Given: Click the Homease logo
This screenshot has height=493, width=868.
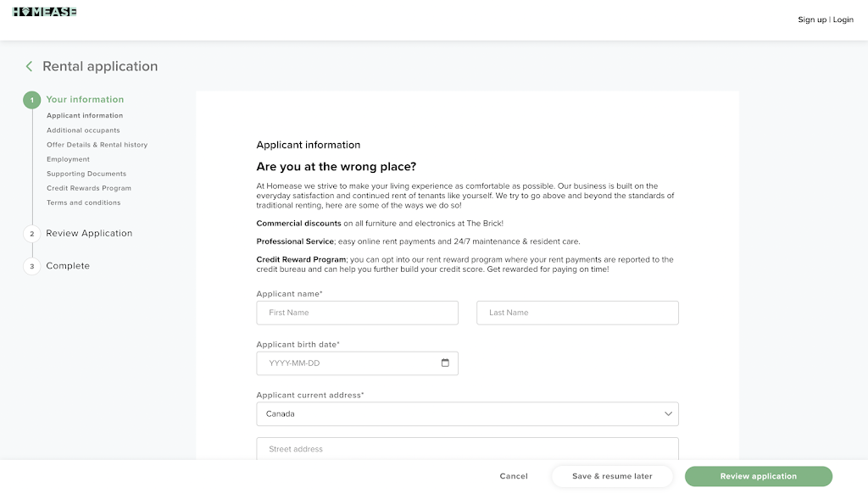Looking at the screenshot, I should 44,12.
